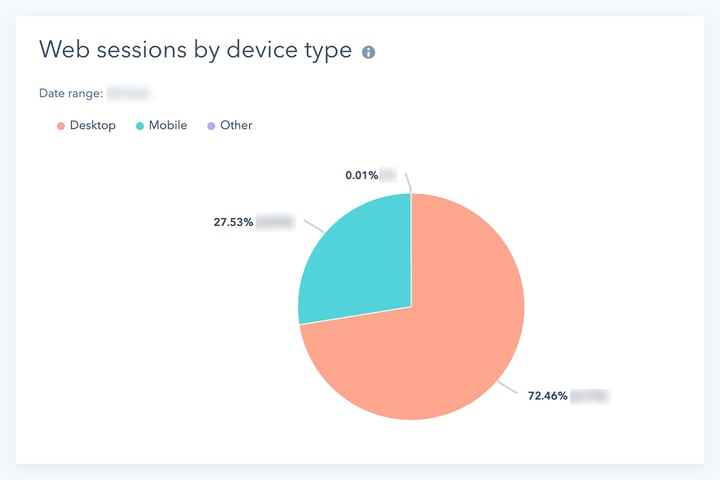Toggle the Mobile series via its legend label
This screenshot has height=480, width=720.
point(168,125)
